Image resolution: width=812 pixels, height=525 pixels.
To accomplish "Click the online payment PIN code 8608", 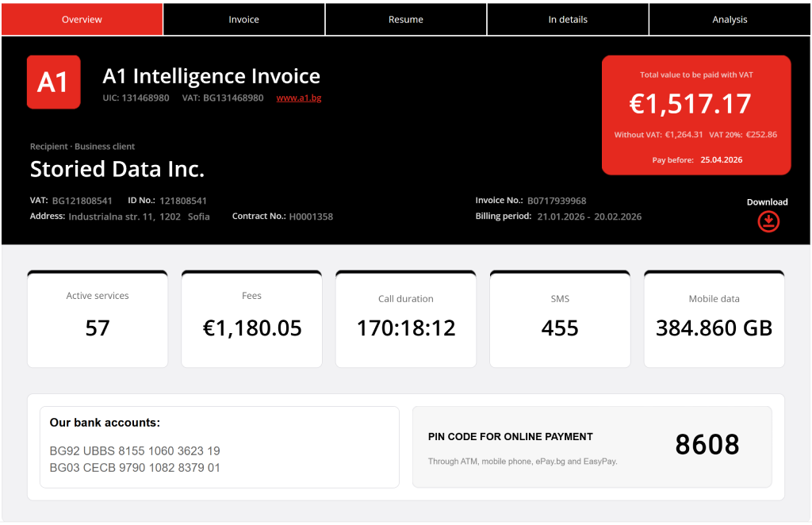I will (707, 445).
